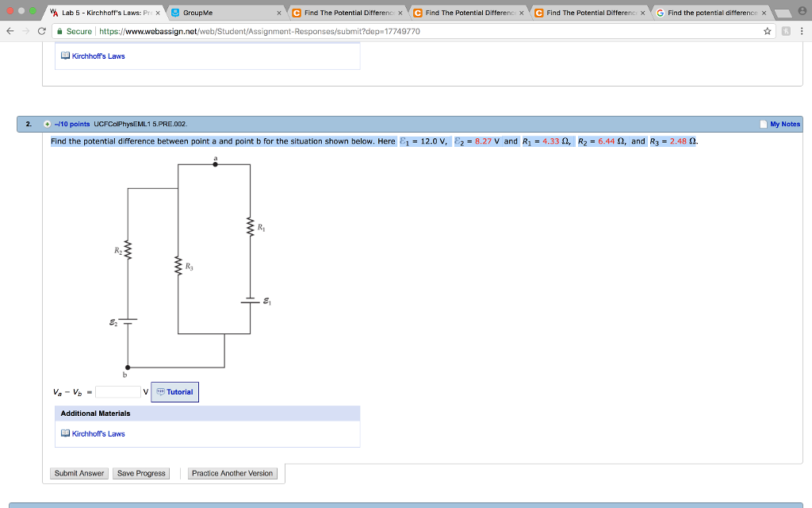Viewport: 812px width, 508px height.
Task: Click the back navigation arrow
Action: coord(9,30)
